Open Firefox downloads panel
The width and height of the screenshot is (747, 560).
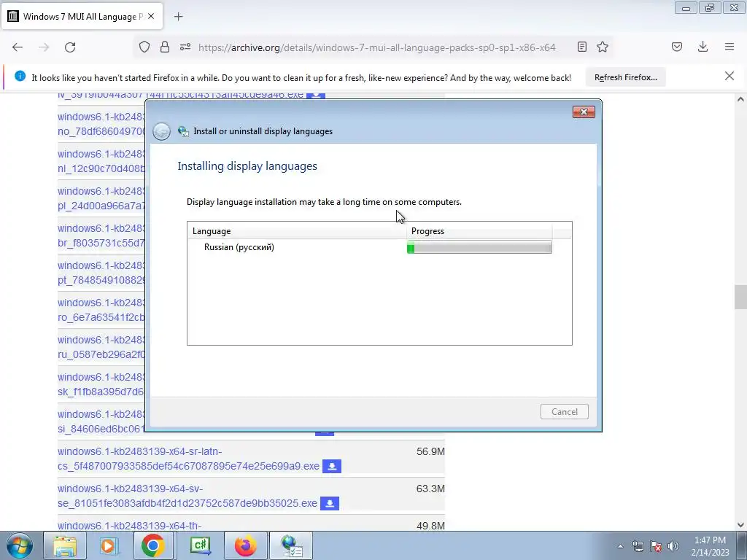703,47
